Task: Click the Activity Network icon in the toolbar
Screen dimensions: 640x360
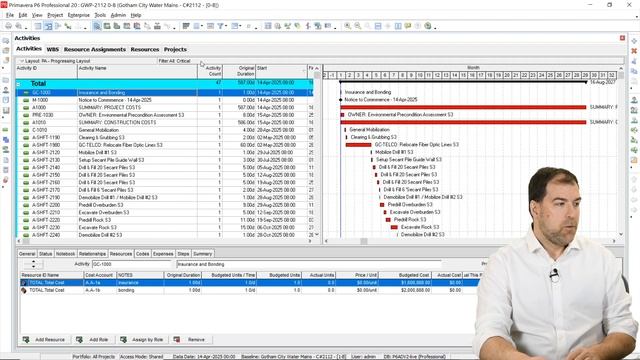Action: 58,26
